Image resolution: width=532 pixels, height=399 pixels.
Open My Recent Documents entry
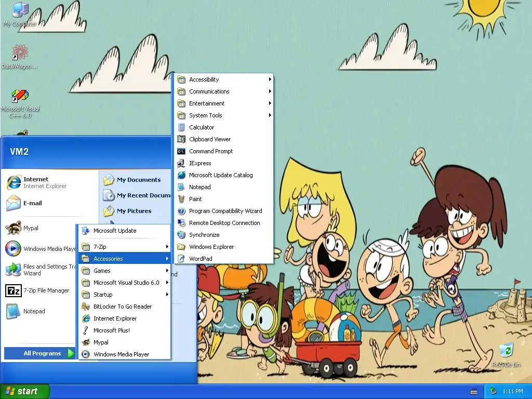click(x=137, y=195)
